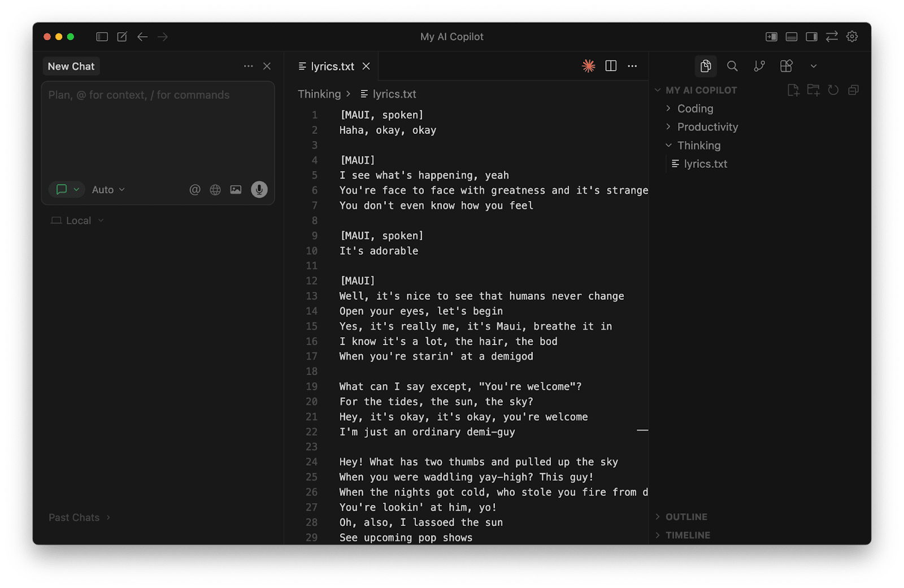Viewport: 904px width, 588px height.
Task: Click the line "See upcoming pop shows"
Action: tap(406, 538)
